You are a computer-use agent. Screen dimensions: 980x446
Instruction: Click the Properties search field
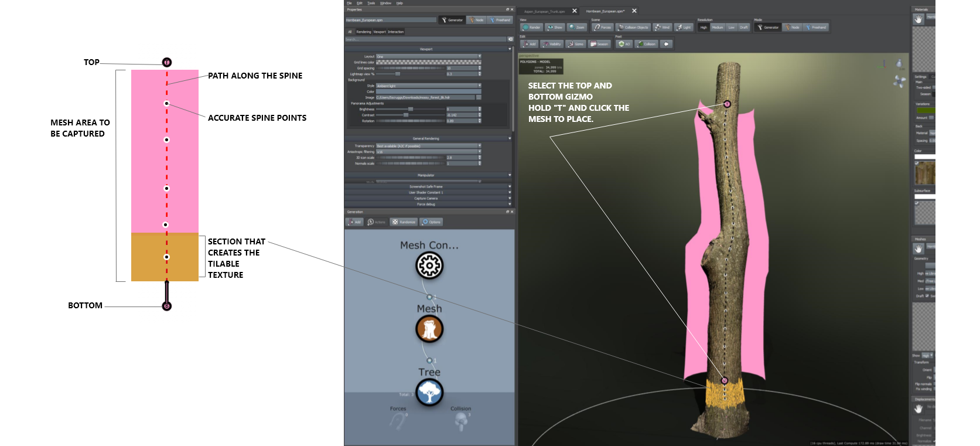point(426,39)
